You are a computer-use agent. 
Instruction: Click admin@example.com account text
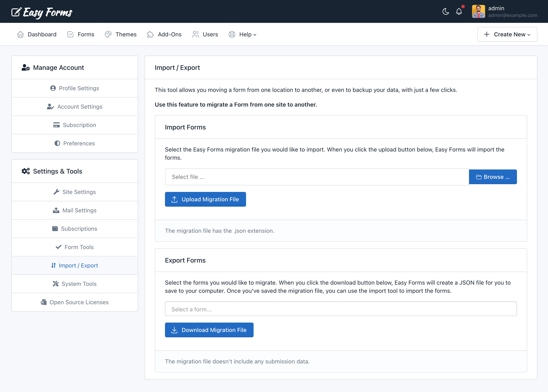[x=512, y=15]
